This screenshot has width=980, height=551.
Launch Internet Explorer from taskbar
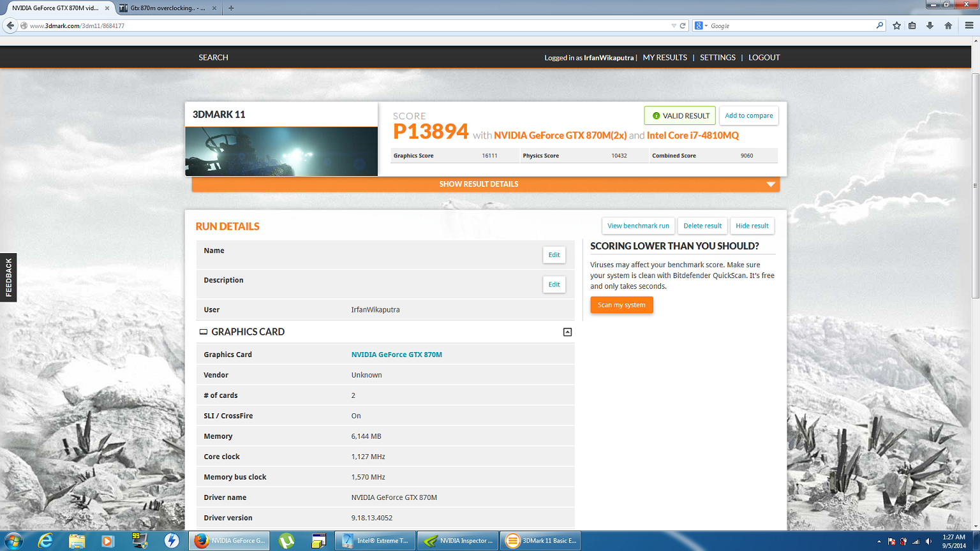coord(45,541)
